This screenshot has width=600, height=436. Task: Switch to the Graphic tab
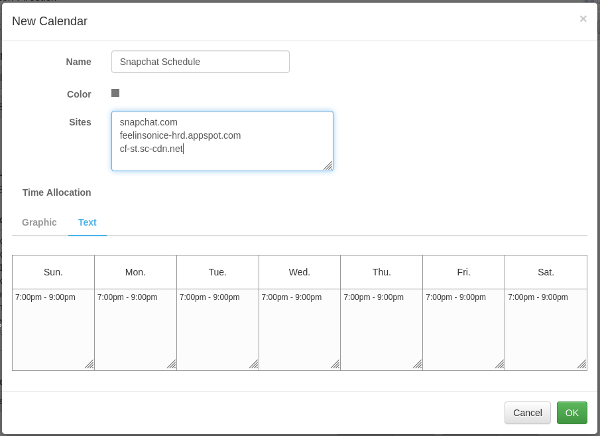(x=39, y=222)
